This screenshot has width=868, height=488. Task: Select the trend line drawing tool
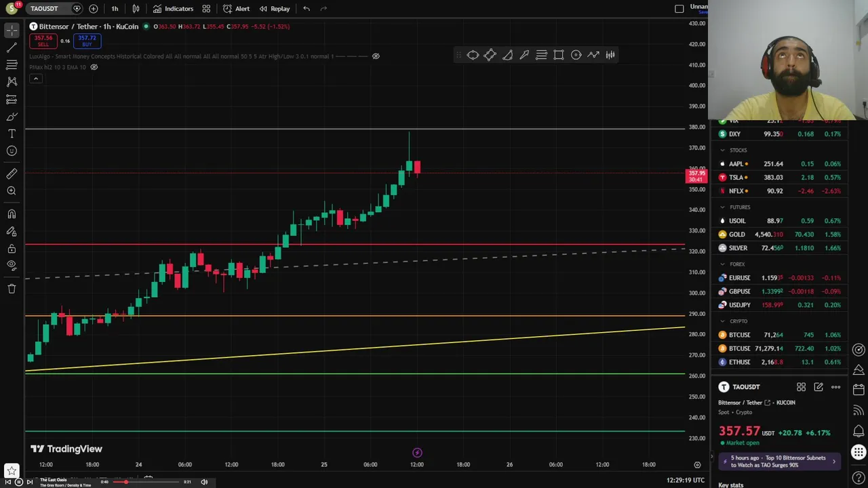(12, 47)
